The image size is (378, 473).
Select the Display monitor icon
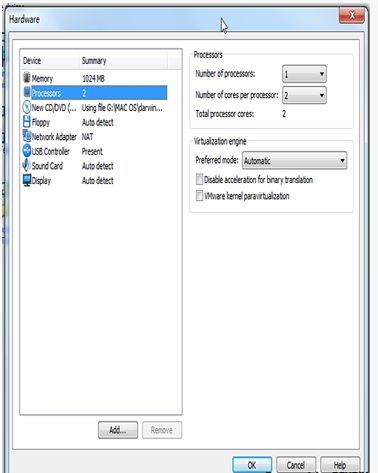point(27,180)
